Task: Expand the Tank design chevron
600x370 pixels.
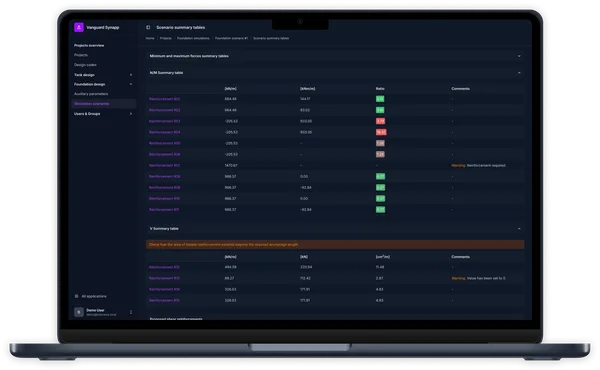Action: click(x=131, y=75)
